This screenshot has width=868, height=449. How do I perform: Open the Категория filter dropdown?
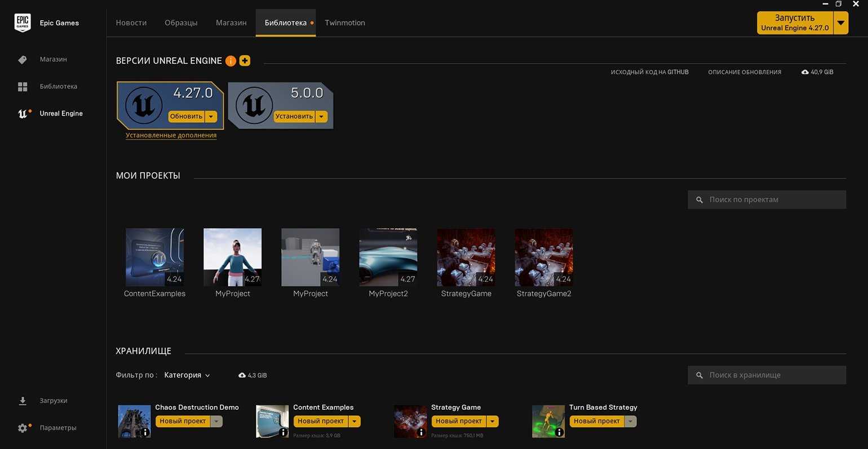[187, 375]
